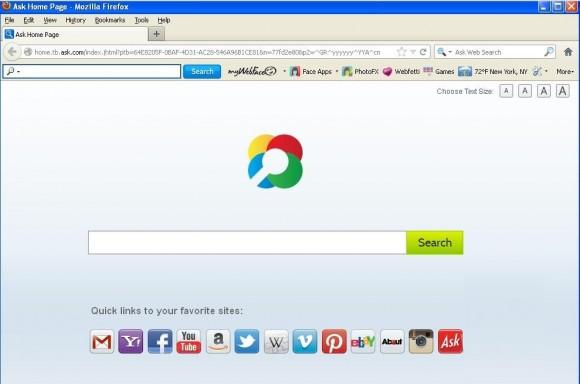Select the second largest text size A

click(543, 91)
